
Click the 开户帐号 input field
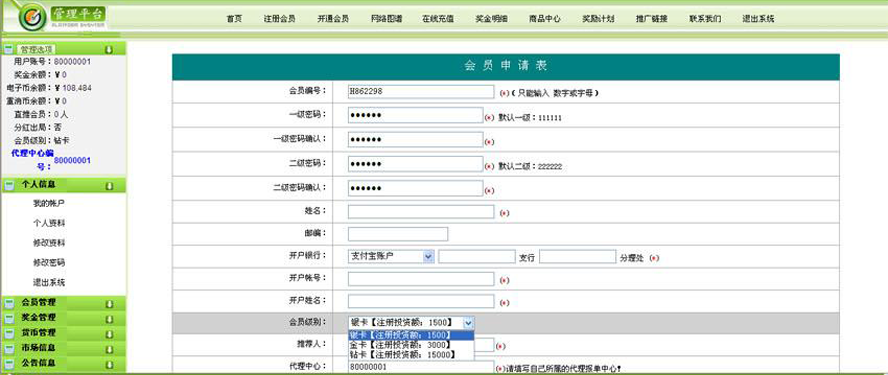(421, 279)
